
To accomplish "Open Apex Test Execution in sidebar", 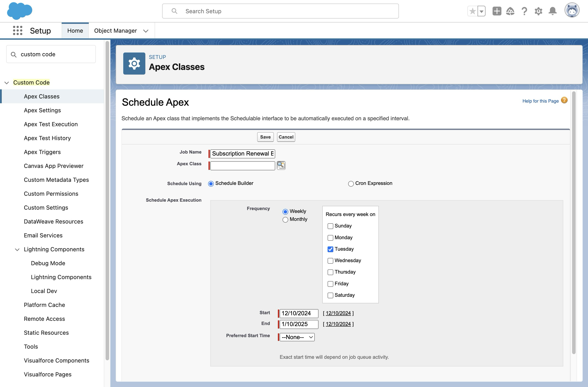I will (51, 124).
